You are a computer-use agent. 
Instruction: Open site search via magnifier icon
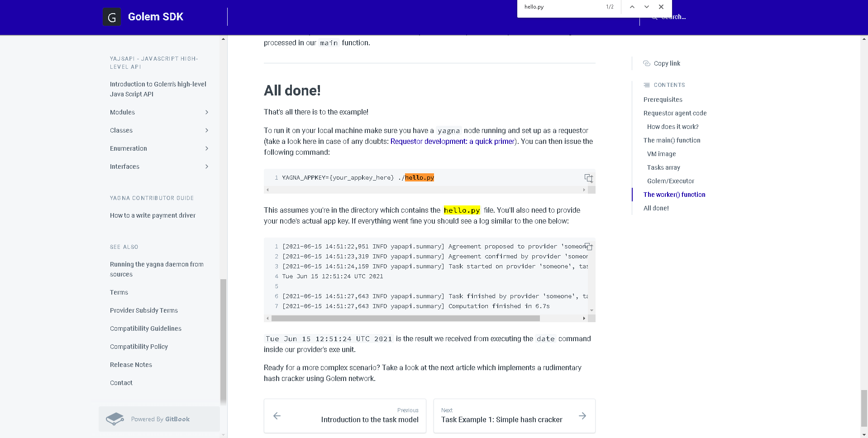coord(653,17)
